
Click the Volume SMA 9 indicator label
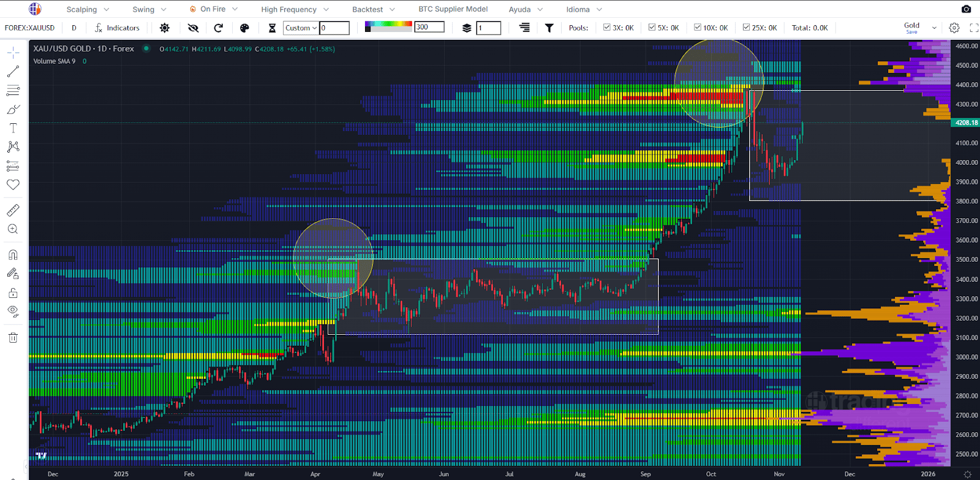pos(55,61)
